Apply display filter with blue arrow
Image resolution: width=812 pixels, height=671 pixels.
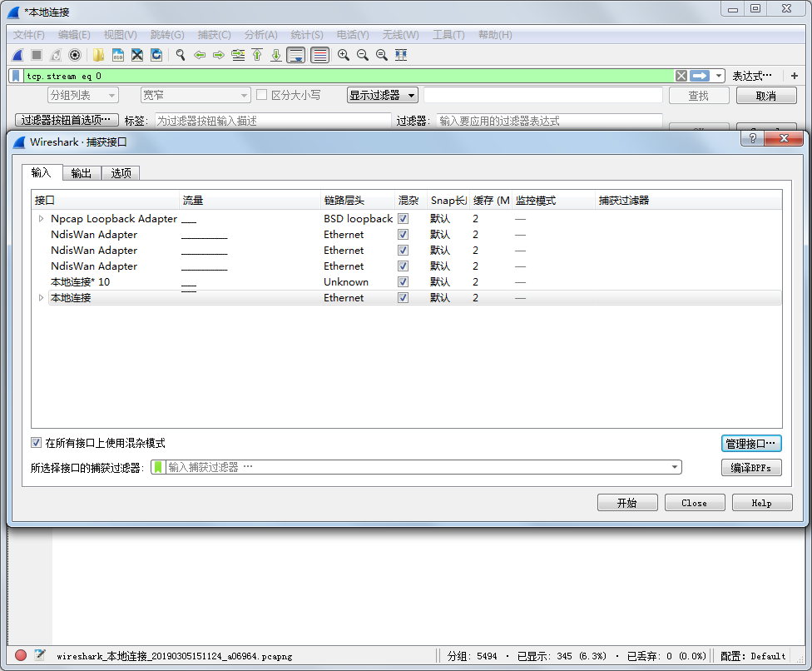[700, 76]
